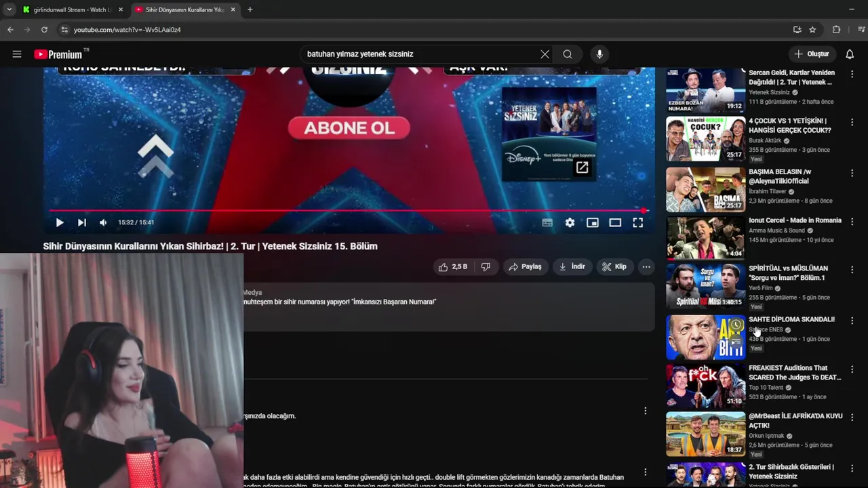Screen dimensions: 868x488
Task: Open browser extensions puzzle icon
Action: tap(836, 30)
